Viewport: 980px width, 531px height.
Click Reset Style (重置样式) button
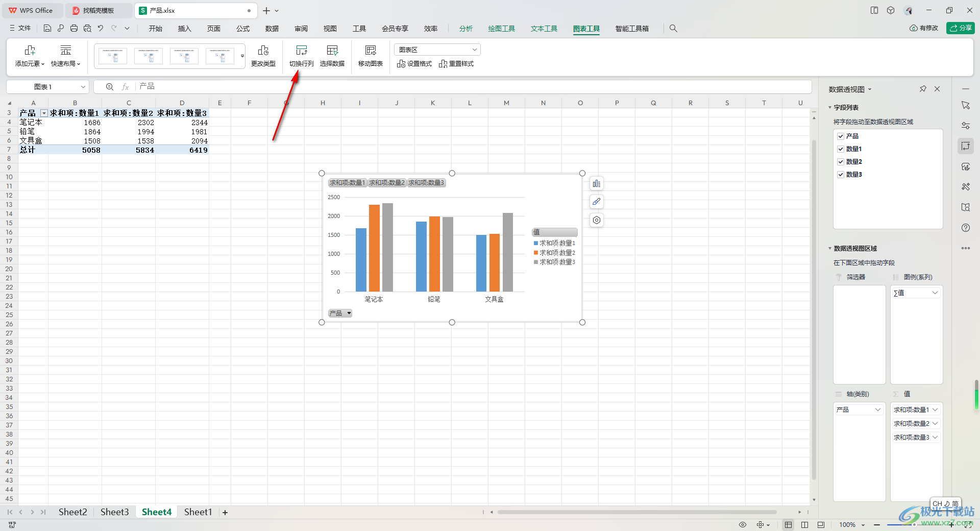tap(456, 64)
